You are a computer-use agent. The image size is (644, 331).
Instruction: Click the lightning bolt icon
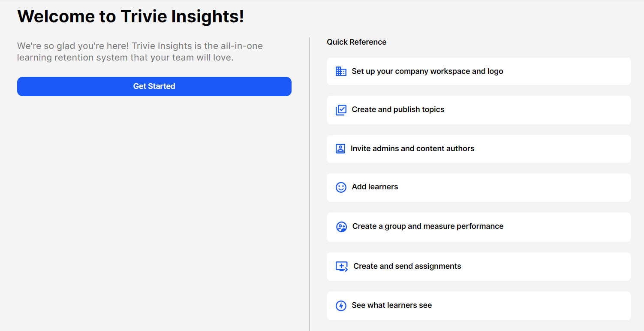pos(341,306)
